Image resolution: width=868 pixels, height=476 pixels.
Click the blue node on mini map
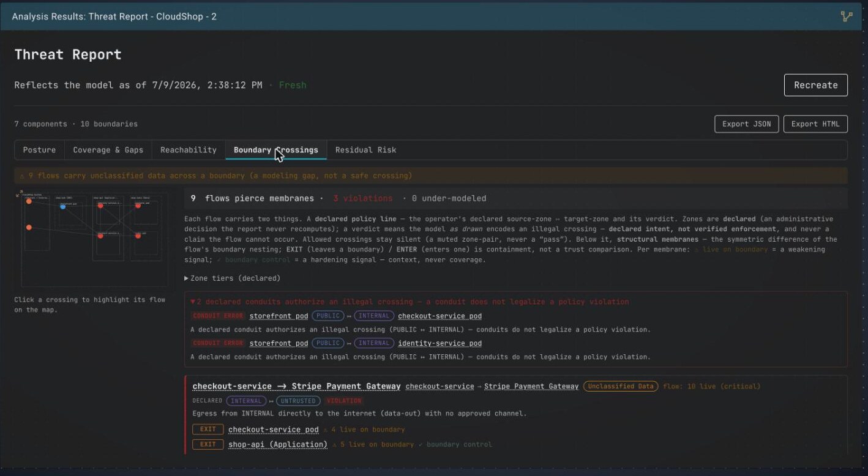pos(63,207)
